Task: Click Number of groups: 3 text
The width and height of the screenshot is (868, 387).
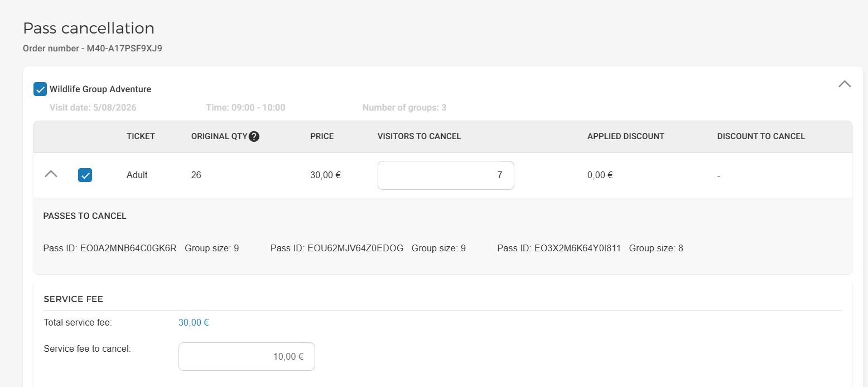Action: (x=404, y=108)
